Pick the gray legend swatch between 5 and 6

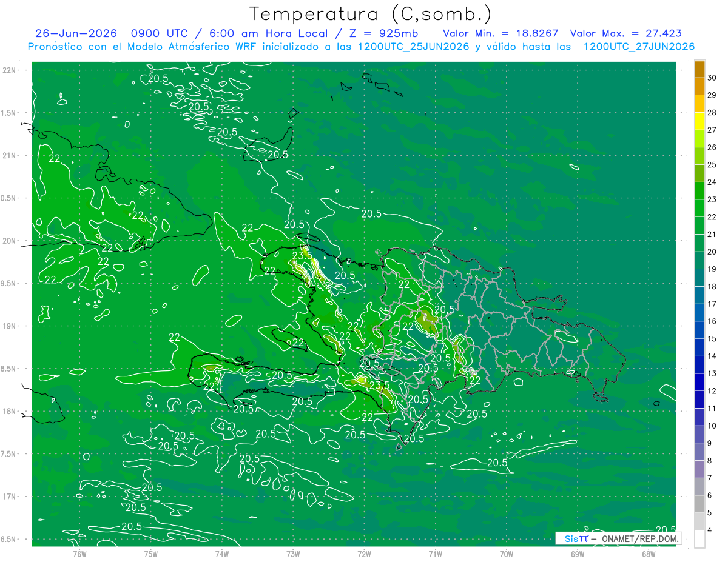(x=699, y=504)
